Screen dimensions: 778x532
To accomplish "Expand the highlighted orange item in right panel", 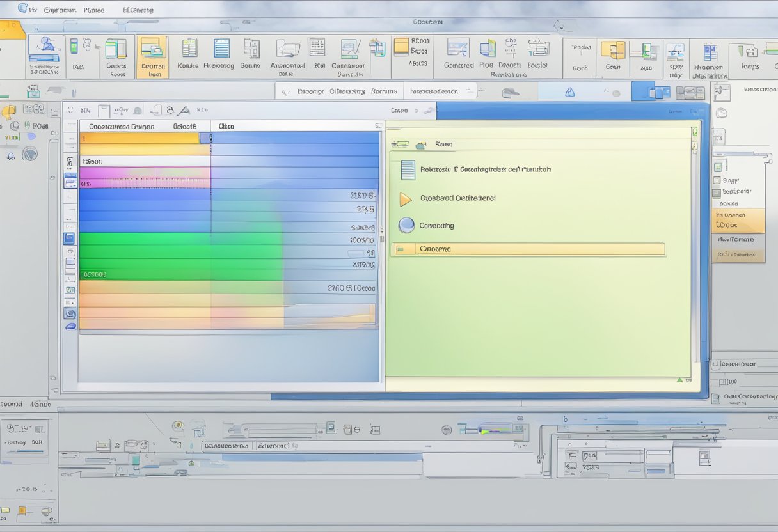I will pos(738,221).
